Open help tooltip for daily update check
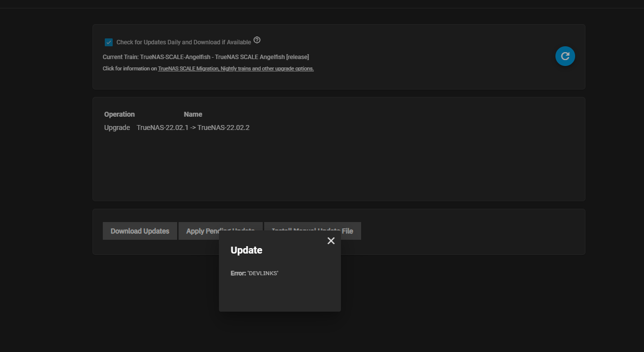Image resolution: width=644 pixels, height=352 pixels. [x=257, y=40]
